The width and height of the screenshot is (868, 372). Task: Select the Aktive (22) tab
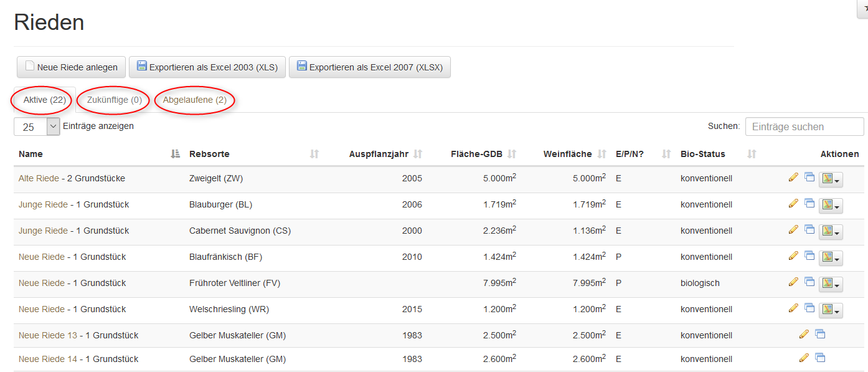(x=44, y=100)
